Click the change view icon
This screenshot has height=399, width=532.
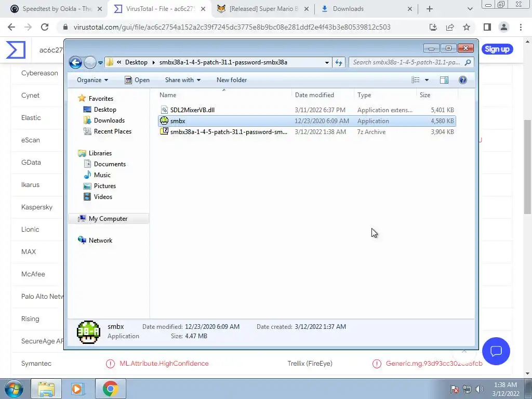point(416,80)
